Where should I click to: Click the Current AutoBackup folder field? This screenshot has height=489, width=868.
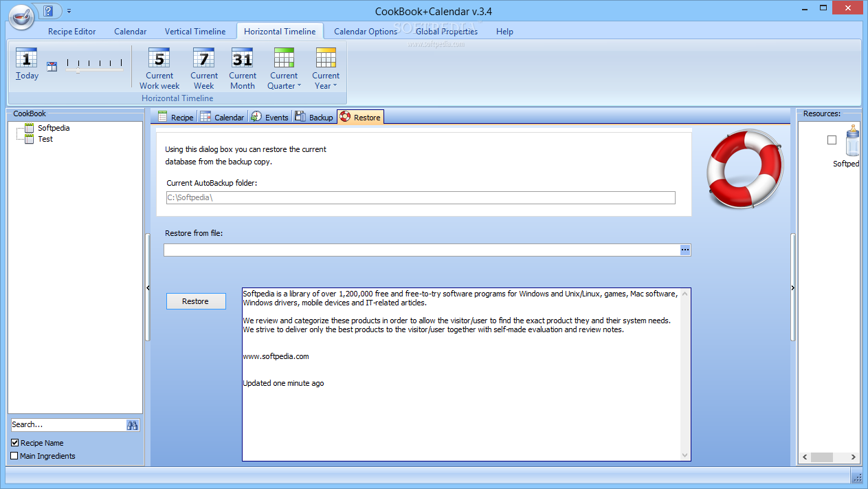coord(421,198)
